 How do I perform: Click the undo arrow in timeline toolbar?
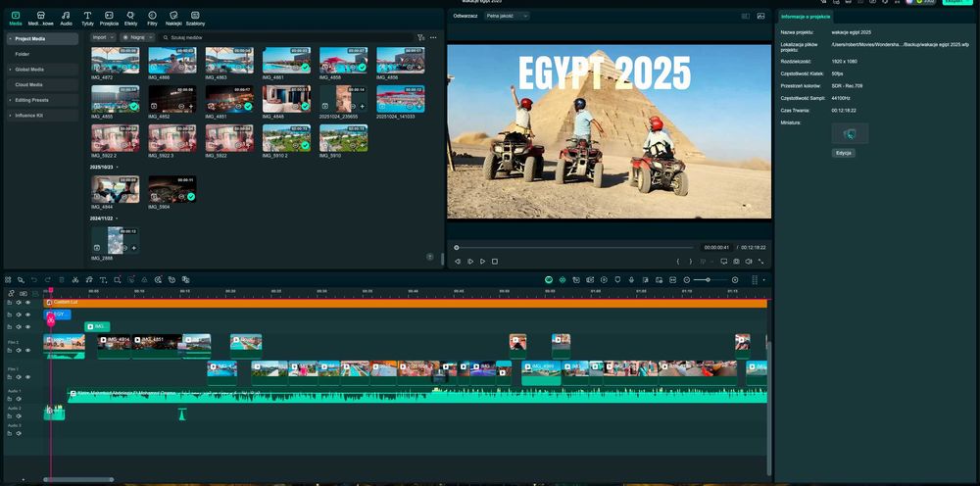[34, 280]
